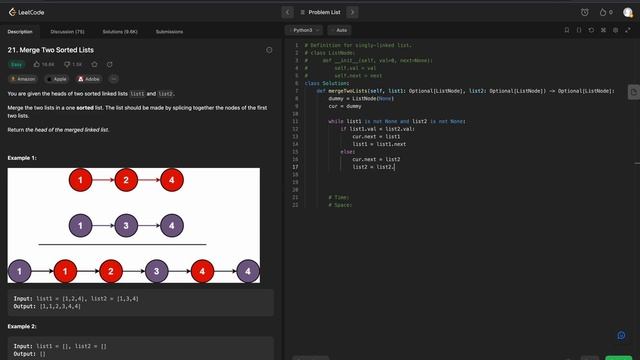
Task: Click the inline list2 code label
Action: coord(165,94)
